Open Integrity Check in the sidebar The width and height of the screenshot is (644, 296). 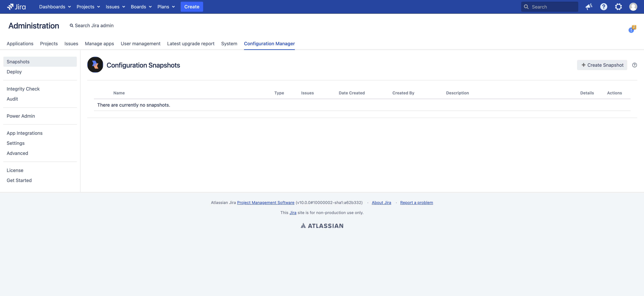coord(40,89)
